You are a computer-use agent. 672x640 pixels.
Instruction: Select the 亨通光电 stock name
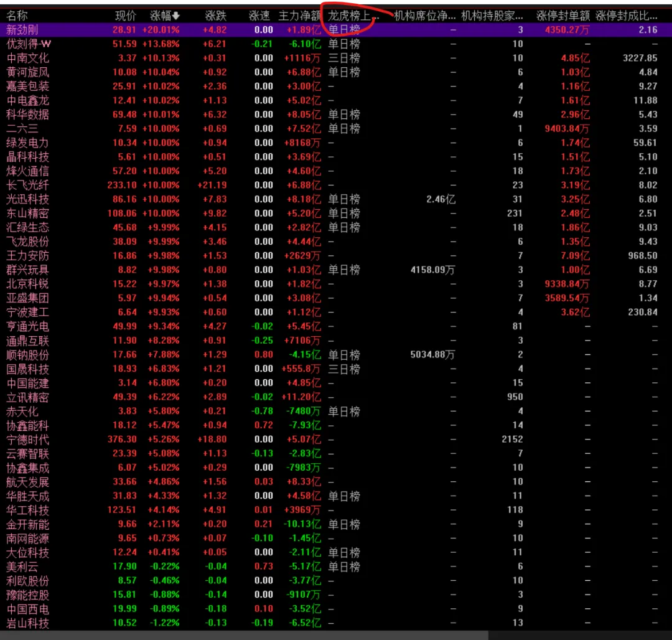(x=28, y=327)
